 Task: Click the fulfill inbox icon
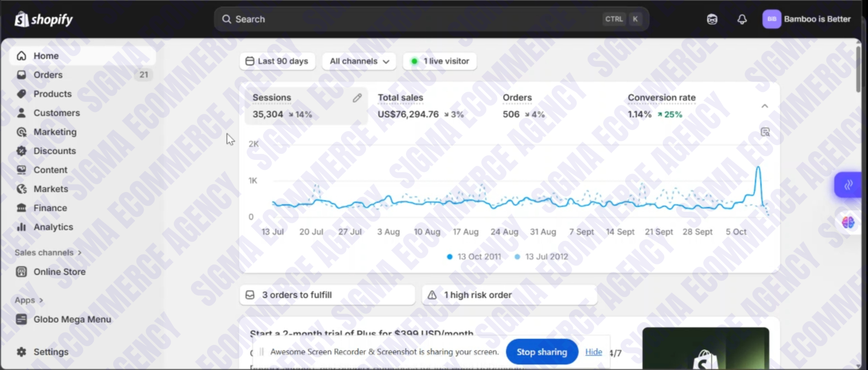[x=250, y=295]
